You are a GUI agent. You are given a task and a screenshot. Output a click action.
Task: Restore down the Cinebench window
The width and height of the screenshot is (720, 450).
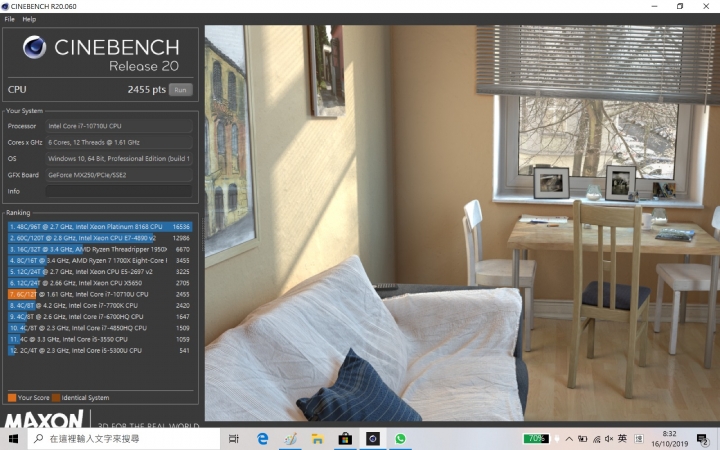(x=680, y=6)
